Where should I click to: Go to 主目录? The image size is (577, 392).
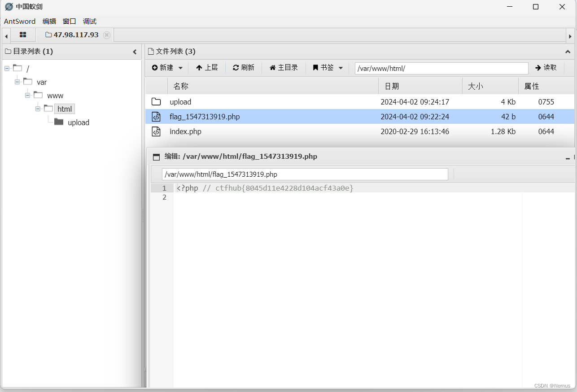click(284, 68)
